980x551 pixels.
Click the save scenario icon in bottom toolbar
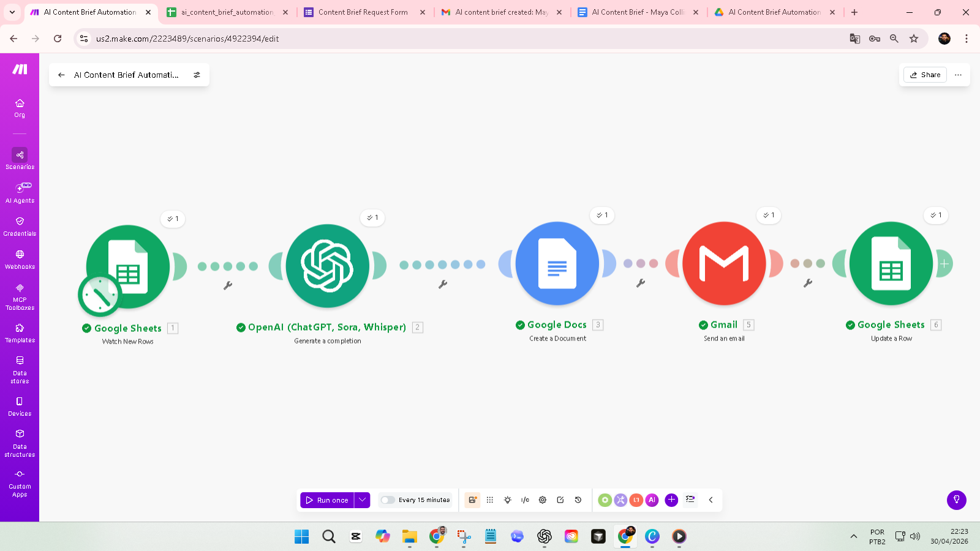pos(472,500)
